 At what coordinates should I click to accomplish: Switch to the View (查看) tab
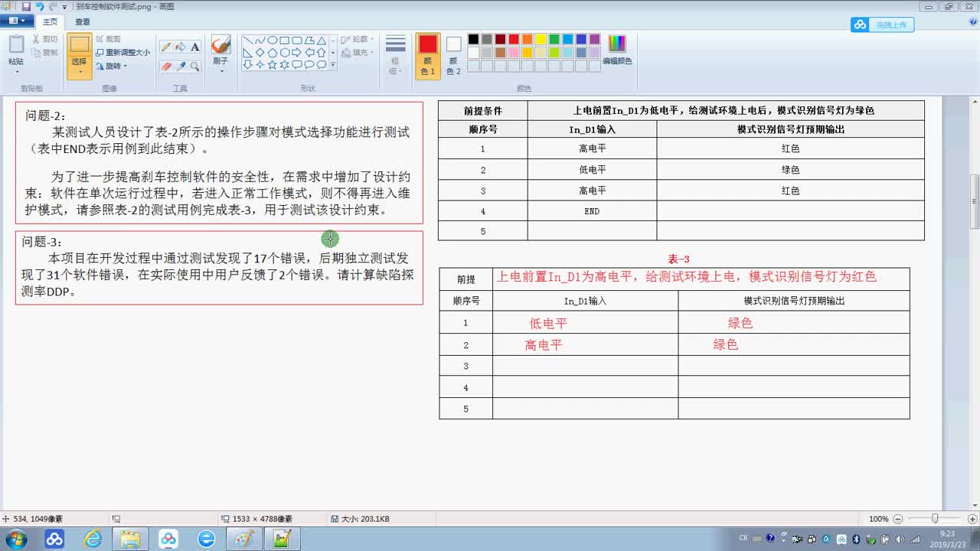[83, 21]
